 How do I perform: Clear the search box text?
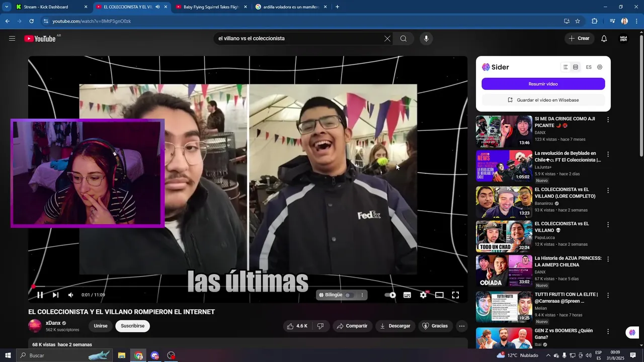point(387,39)
